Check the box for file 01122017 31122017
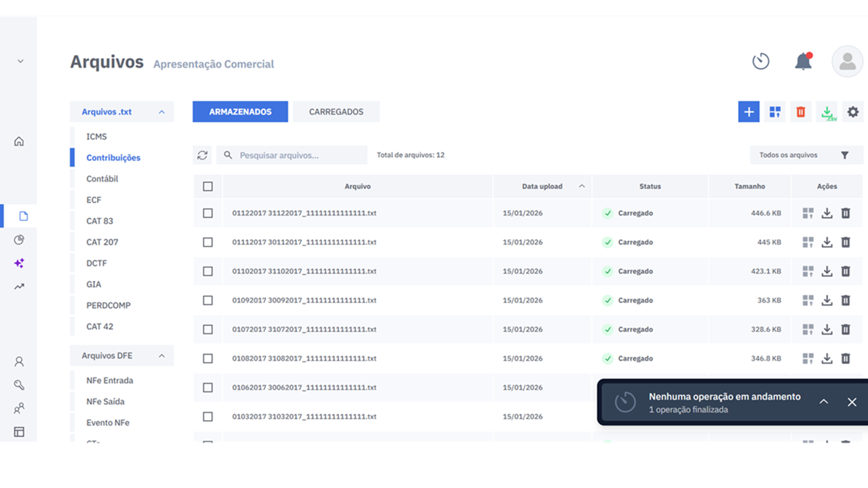This screenshot has height=488, width=868. [x=208, y=213]
